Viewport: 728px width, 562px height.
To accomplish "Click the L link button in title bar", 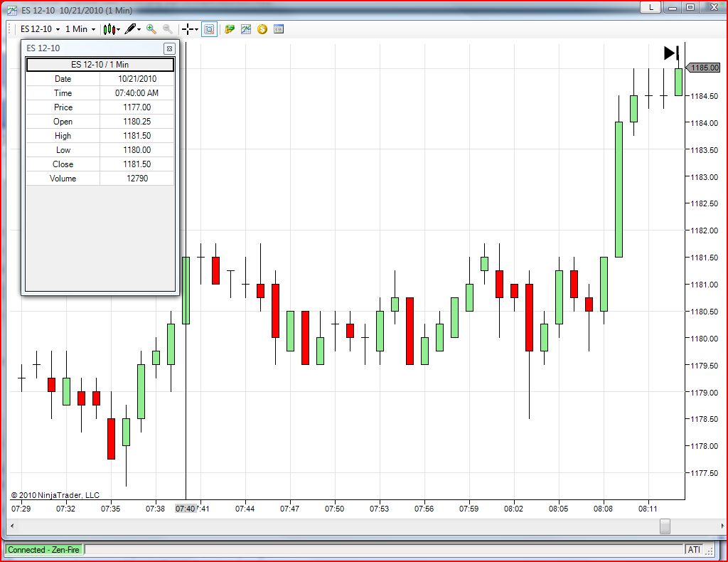I will click(x=651, y=7).
